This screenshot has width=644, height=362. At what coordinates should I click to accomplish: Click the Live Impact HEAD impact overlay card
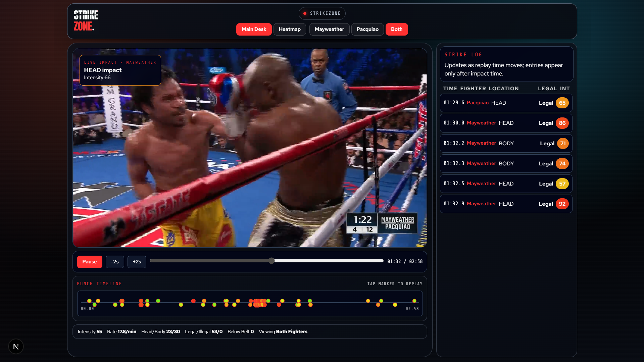click(120, 70)
